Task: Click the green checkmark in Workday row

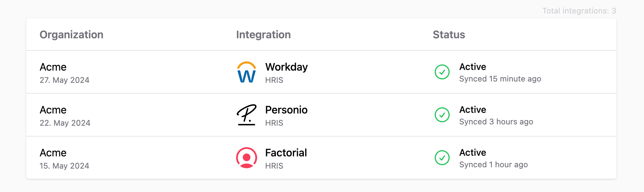Action: click(x=442, y=72)
